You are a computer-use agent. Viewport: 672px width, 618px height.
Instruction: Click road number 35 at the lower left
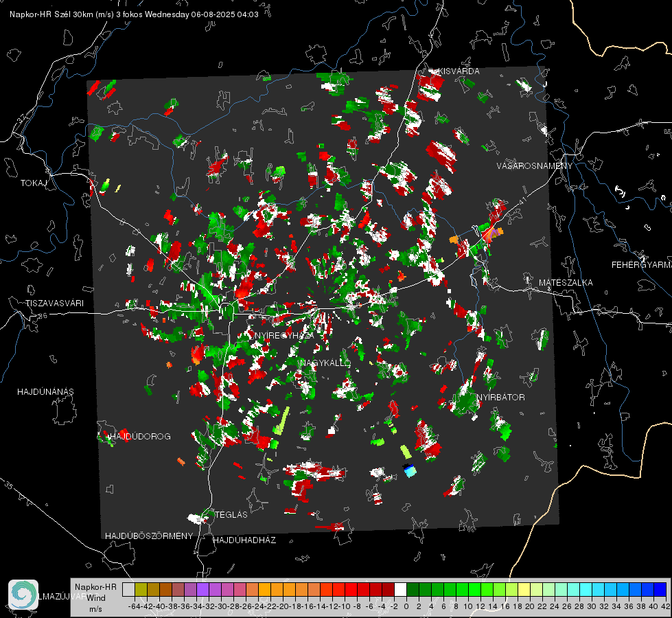click(x=9, y=486)
